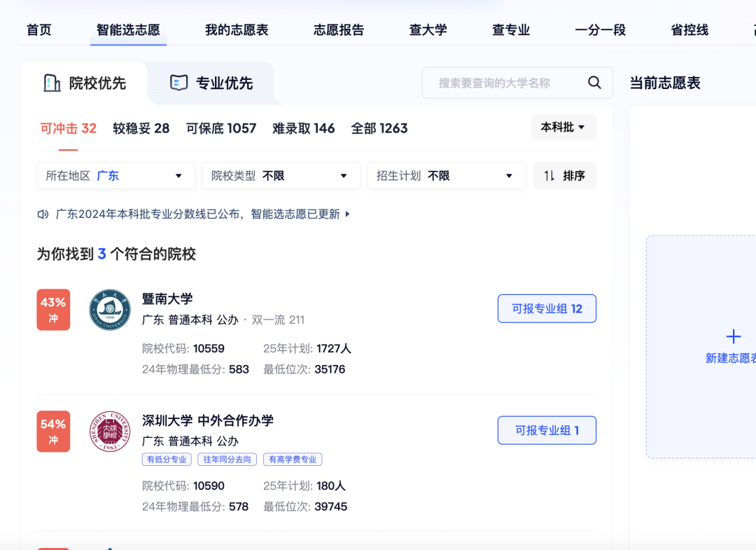Focus the university name search field
This screenshot has height=550, width=756.
coord(517,83)
